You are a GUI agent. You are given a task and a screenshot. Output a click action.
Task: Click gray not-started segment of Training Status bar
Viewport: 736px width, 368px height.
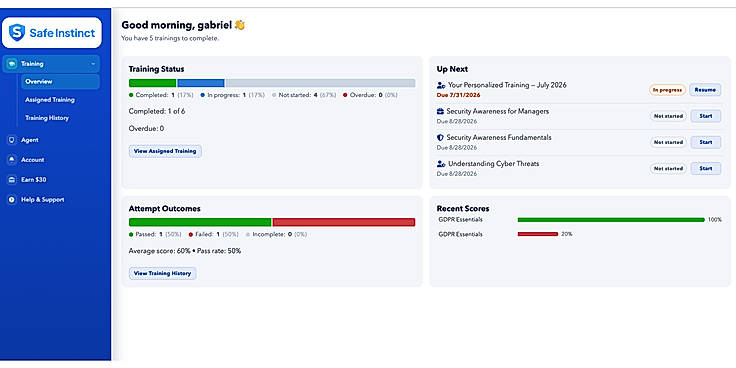pyautogui.click(x=320, y=83)
